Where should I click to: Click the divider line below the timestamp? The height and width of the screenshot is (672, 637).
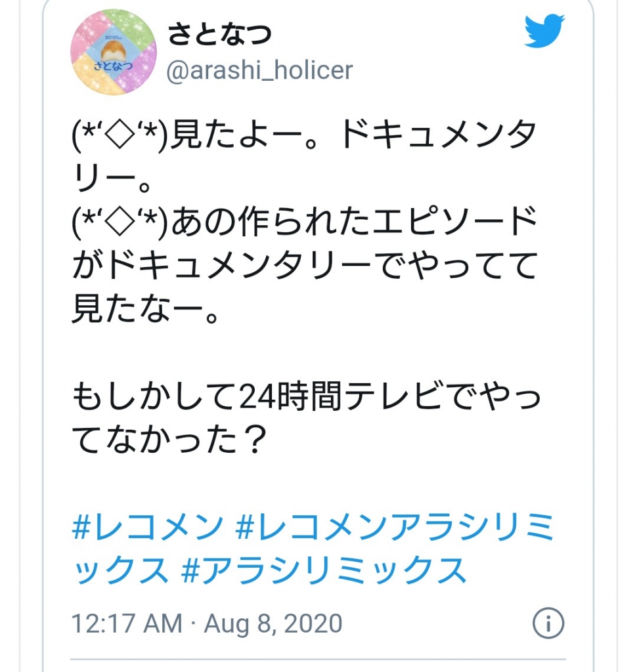318,659
